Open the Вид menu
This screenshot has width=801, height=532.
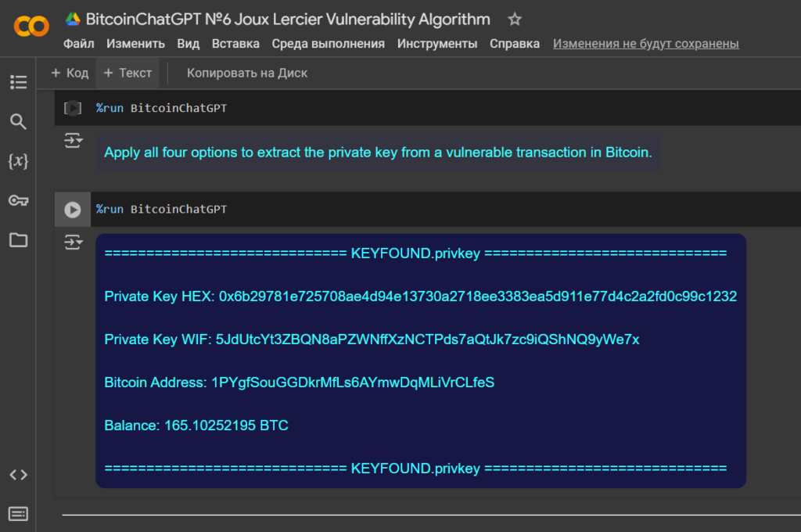coord(188,44)
